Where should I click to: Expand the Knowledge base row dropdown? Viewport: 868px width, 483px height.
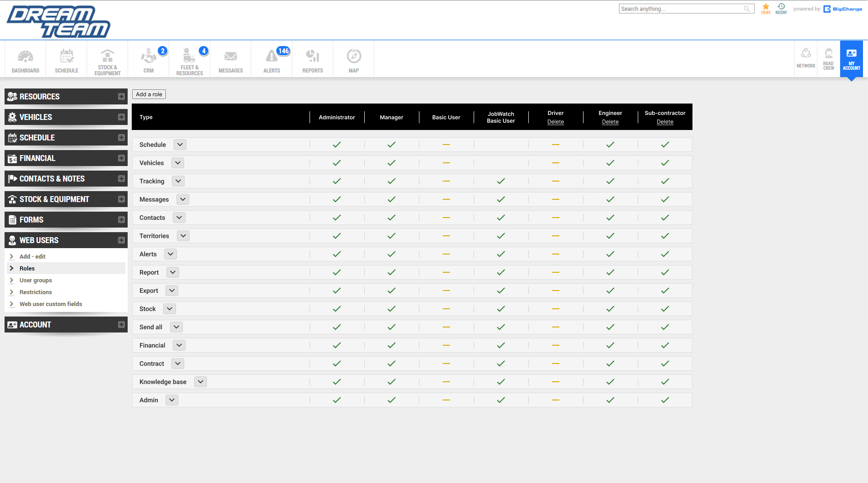point(201,382)
